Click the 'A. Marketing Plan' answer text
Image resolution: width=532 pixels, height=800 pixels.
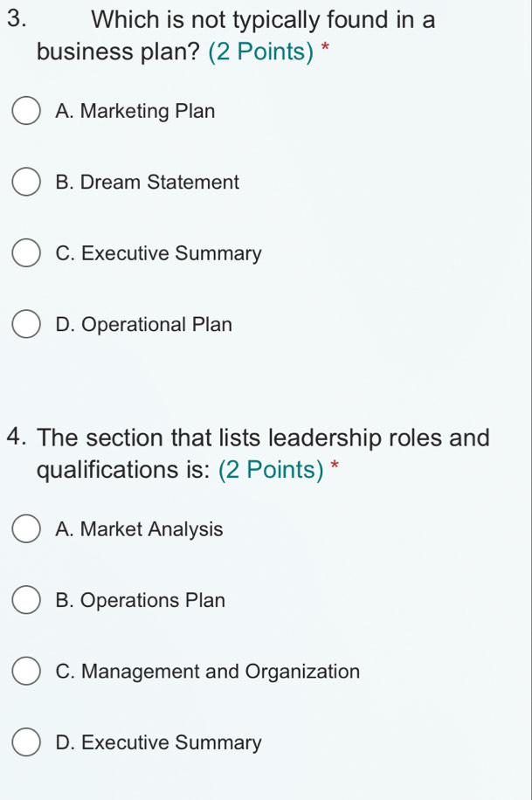135,112
